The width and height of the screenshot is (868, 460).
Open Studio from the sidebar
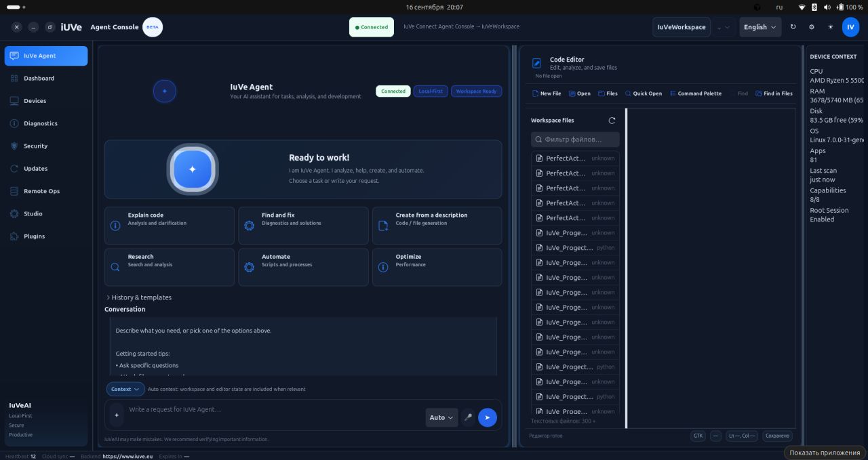[x=46, y=214]
